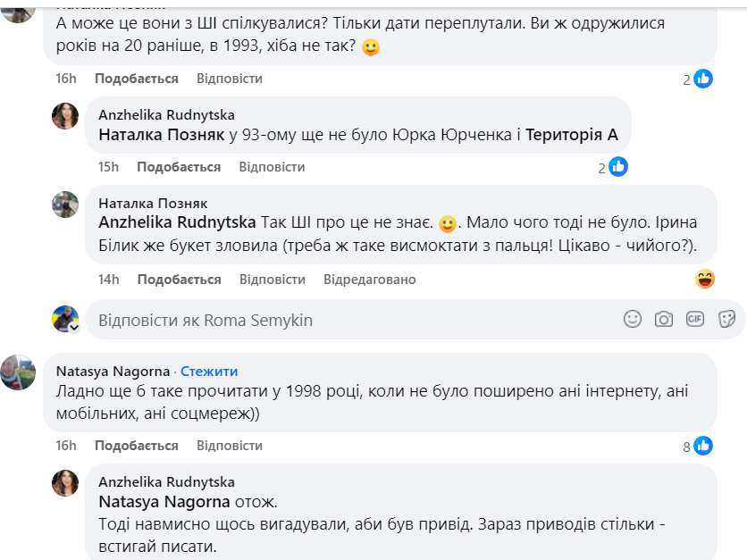Viewport: 747px width, 560px height.
Task: Like the 14h comment by Наталка Позняк
Action: (179, 280)
